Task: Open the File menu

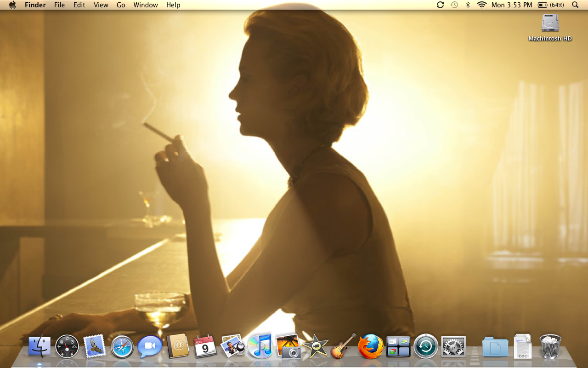Action: [x=59, y=5]
